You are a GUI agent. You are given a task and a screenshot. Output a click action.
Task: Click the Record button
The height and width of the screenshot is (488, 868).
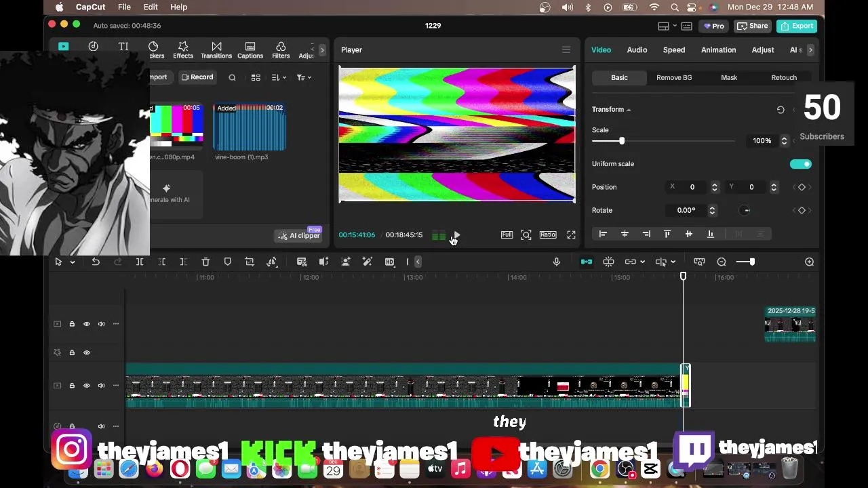point(197,77)
